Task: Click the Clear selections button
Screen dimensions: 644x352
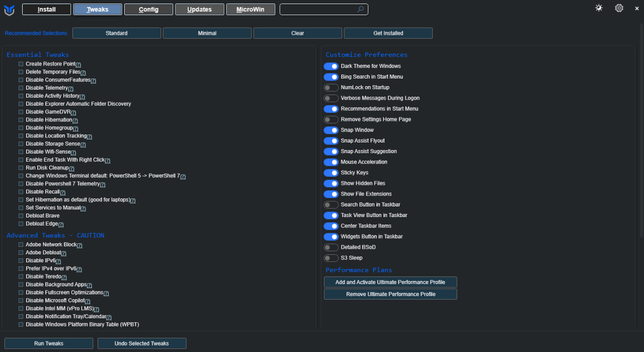Action: 297,33
